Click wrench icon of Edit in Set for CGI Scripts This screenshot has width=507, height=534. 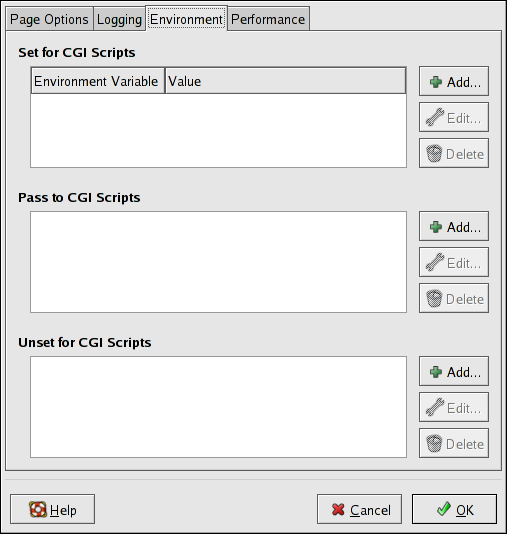(435, 117)
